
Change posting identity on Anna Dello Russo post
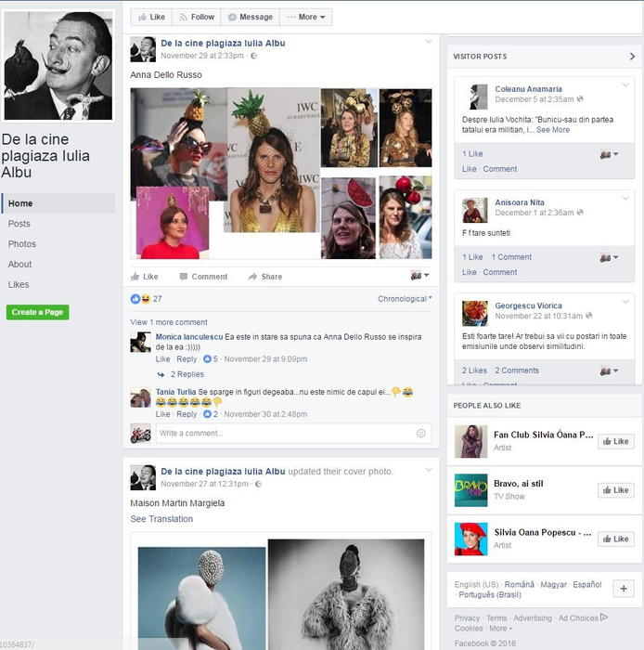tap(420, 276)
